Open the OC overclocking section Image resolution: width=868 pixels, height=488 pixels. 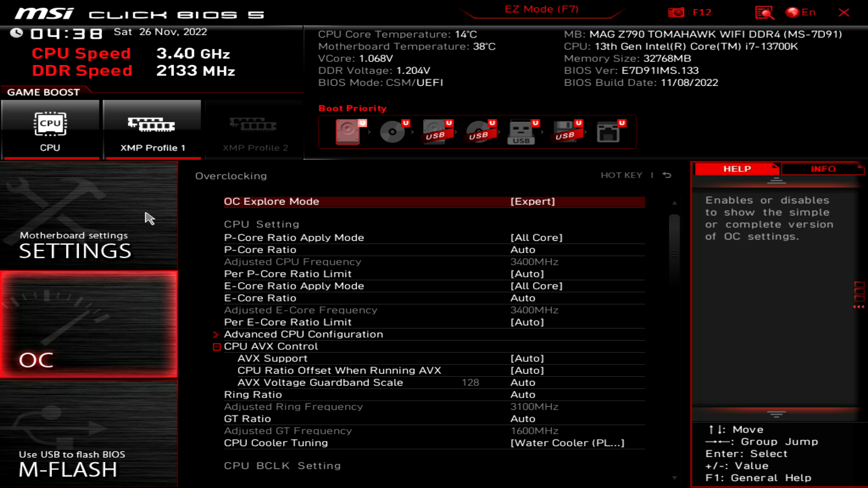point(89,324)
